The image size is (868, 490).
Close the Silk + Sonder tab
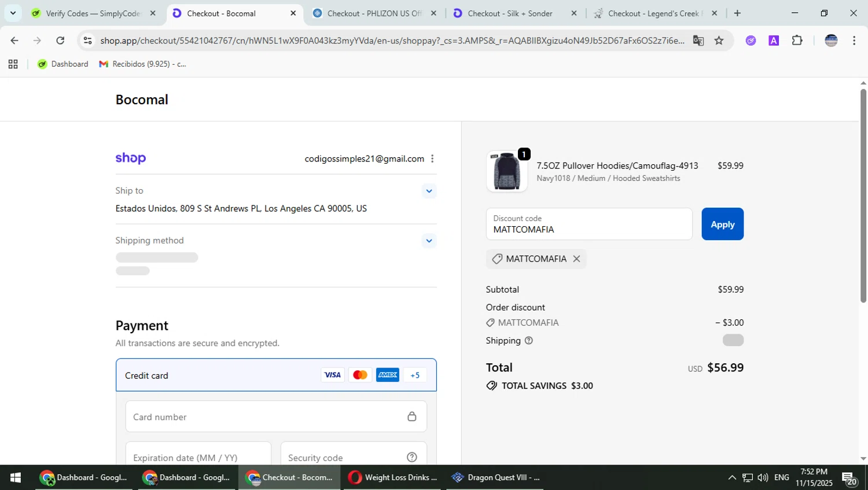click(x=574, y=13)
